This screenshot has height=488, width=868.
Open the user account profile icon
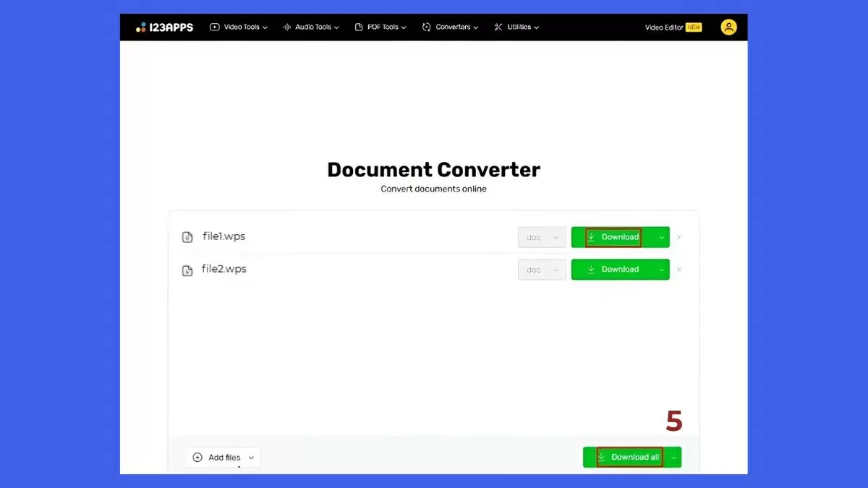[x=728, y=27]
